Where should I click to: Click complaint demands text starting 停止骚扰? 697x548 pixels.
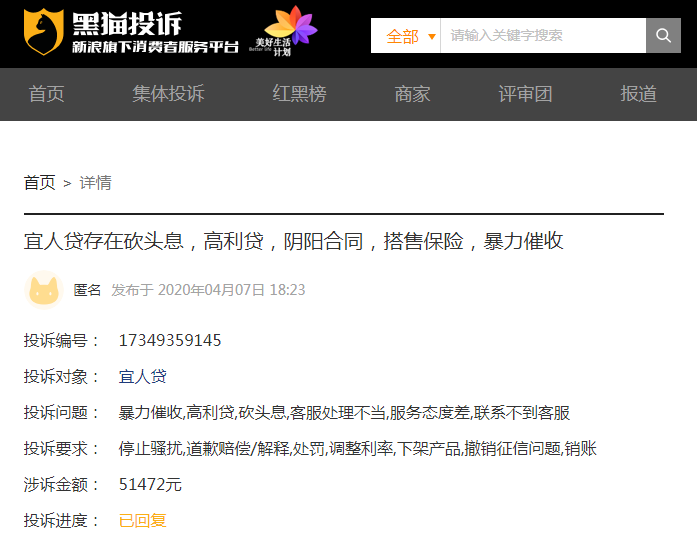point(357,448)
